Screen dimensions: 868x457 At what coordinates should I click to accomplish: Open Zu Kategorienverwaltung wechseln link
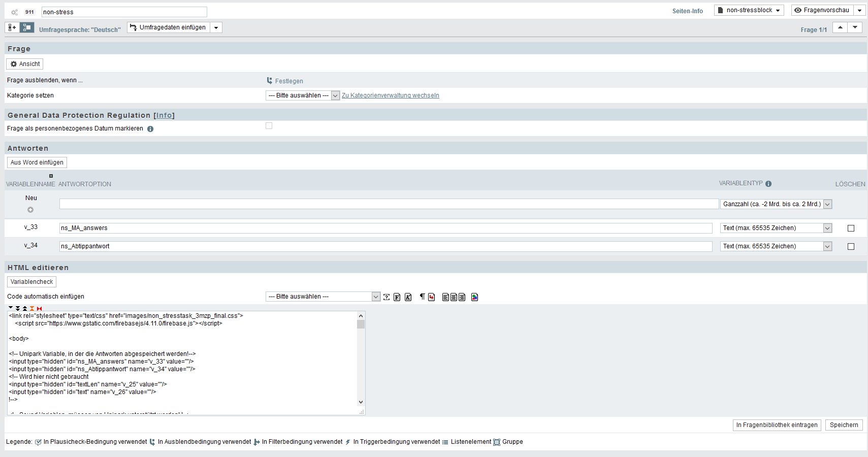coord(391,95)
